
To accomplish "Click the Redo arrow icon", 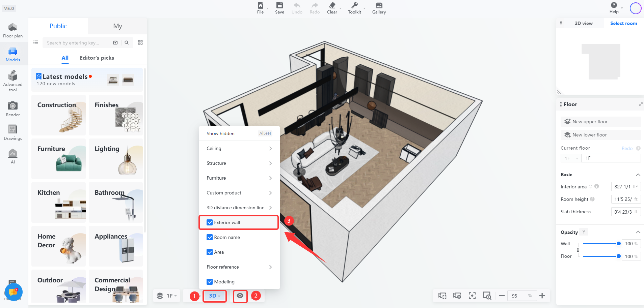I will (315, 5).
